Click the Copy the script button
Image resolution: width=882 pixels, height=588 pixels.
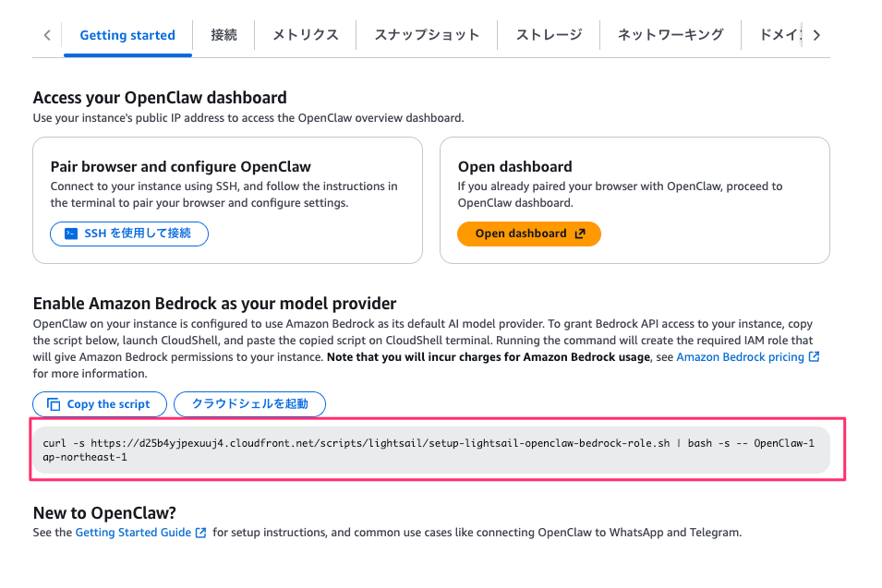tap(99, 403)
